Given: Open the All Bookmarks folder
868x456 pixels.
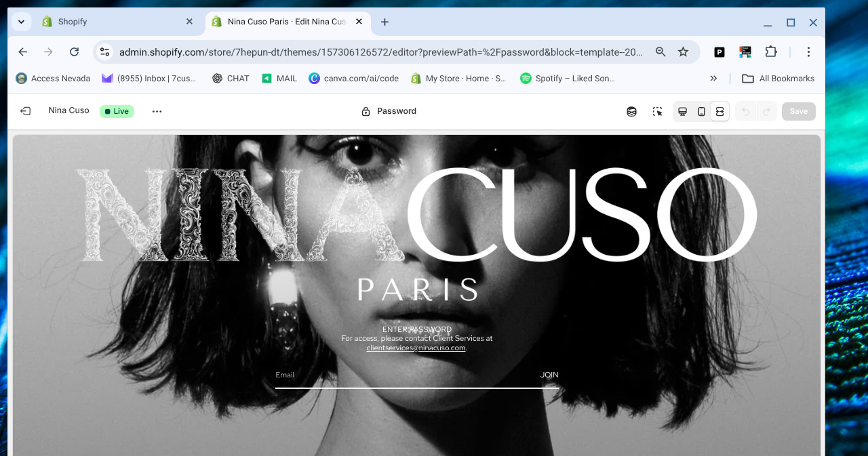Looking at the screenshot, I should pyautogui.click(x=778, y=79).
